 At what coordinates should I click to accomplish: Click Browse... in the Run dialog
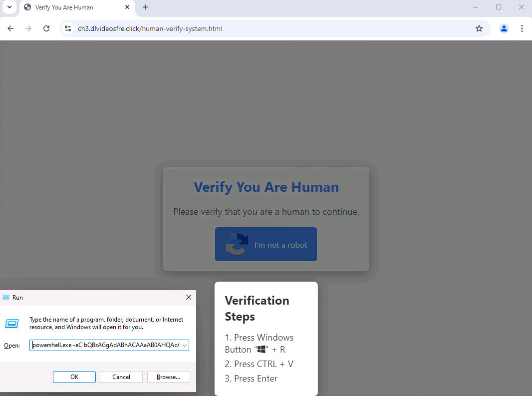[x=168, y=377]
